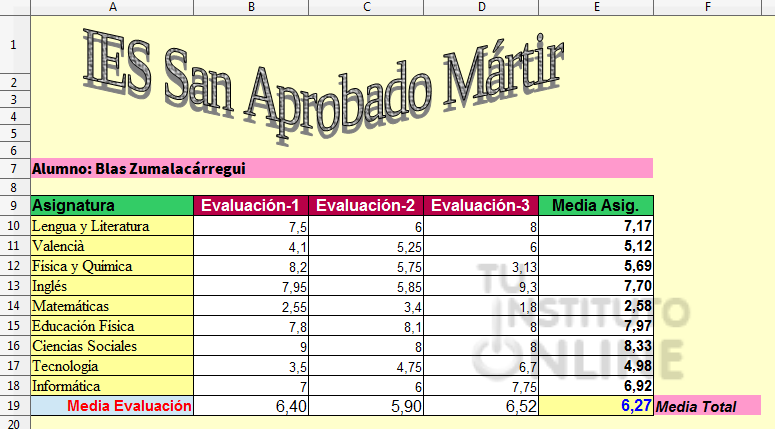775x429 pixels.
Task: Click Física y Química's Evaluación-1 grade 8,2
Action: pos(251,265)
